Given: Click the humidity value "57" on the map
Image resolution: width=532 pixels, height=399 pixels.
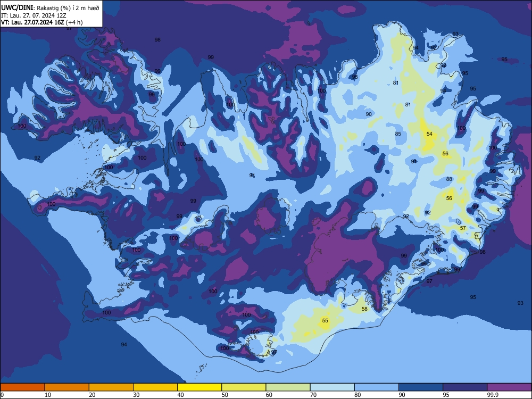Looking at the screenshot, I should (x=463, y=228).
